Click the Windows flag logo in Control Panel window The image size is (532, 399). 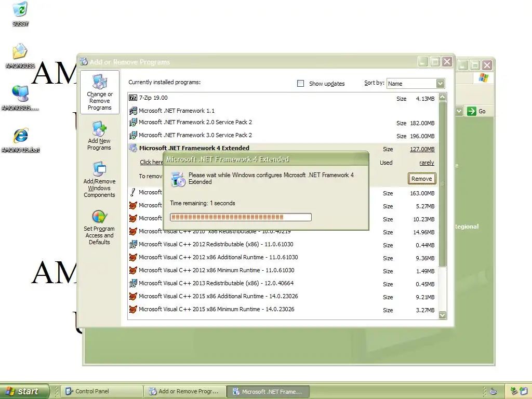click(484, 78)
